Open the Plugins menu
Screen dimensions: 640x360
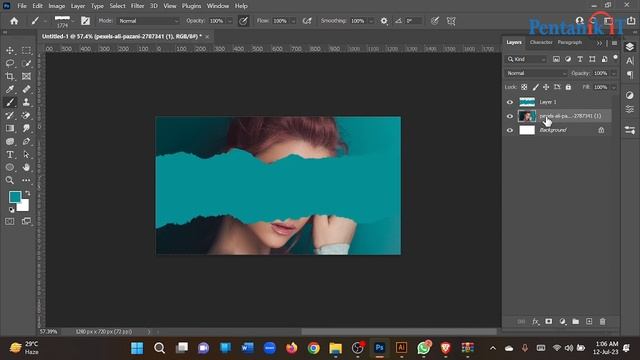tap(191, 6)
